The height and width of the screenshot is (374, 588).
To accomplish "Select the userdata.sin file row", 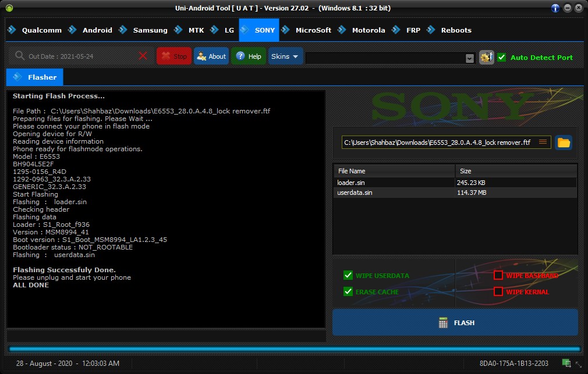I will click(455, 193).
